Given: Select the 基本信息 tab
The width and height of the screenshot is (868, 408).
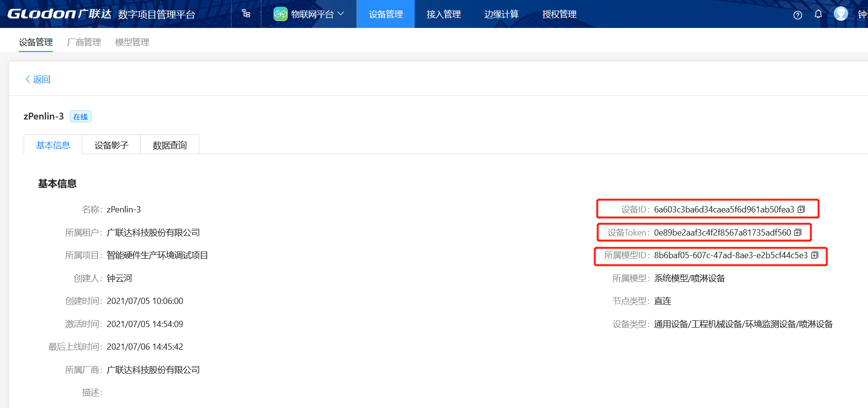Looking at the screenshot, I should click(x=53, y=145).
